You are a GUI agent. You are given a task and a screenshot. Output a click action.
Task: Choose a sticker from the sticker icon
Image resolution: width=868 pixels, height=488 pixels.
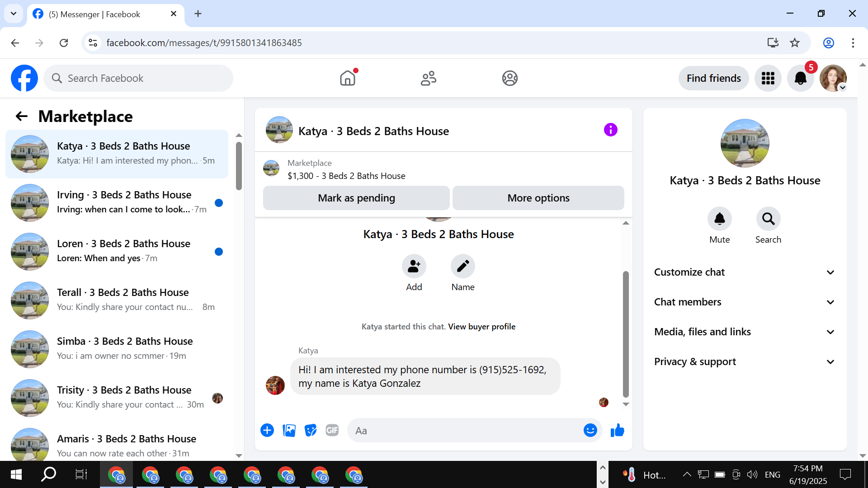point(311,430)
